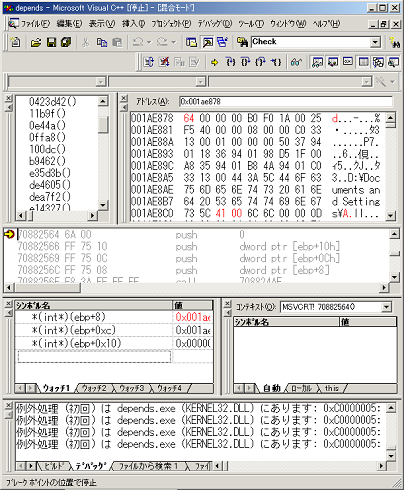This screenshot has width=404, height=490.
Task: Click the Step Over debug icon
Action: coord(245,62)
